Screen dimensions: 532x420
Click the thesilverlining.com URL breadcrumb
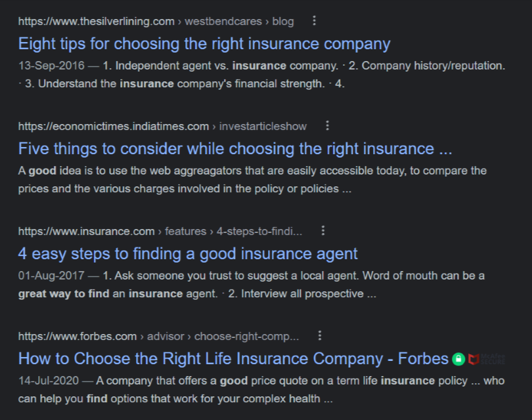click(x=96, y=21)
